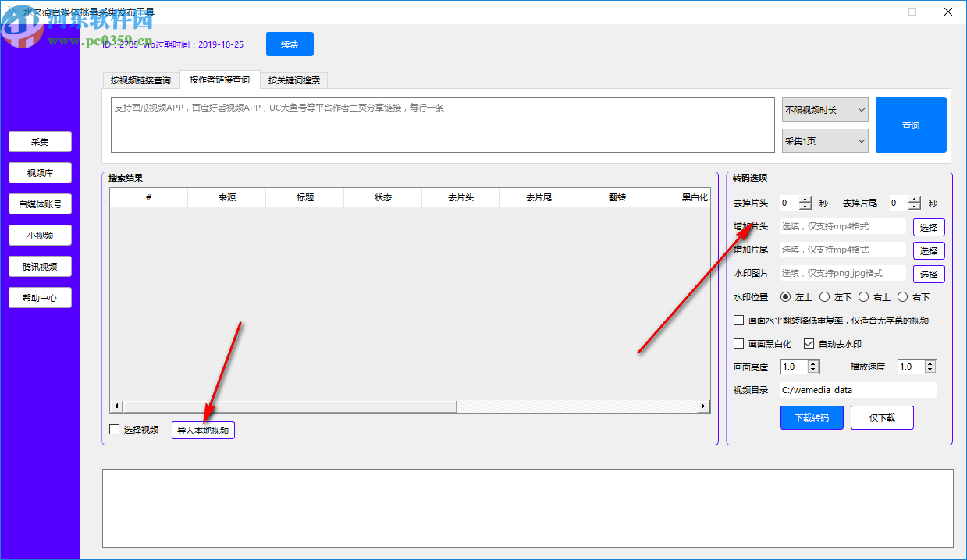
Task: Enable 画面黑白化 checkbox
Action: [739, 343]
